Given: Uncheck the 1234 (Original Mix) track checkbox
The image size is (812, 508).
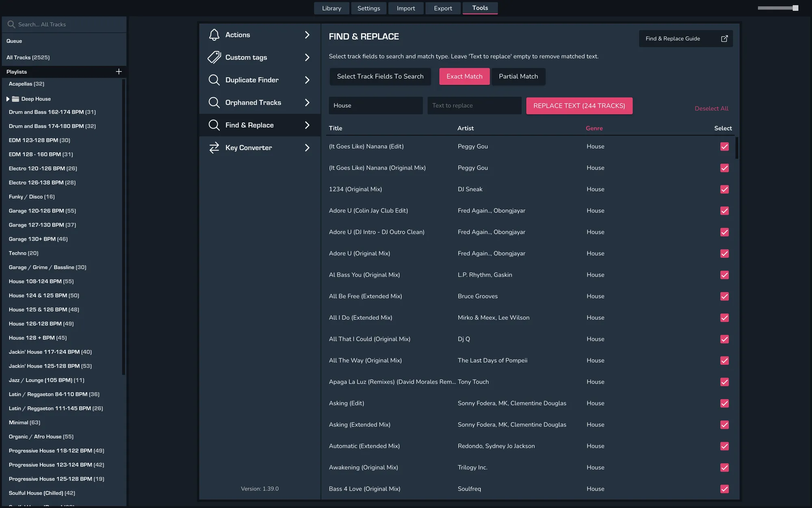Looking at the screenshot, I should (x=724, y=189).
